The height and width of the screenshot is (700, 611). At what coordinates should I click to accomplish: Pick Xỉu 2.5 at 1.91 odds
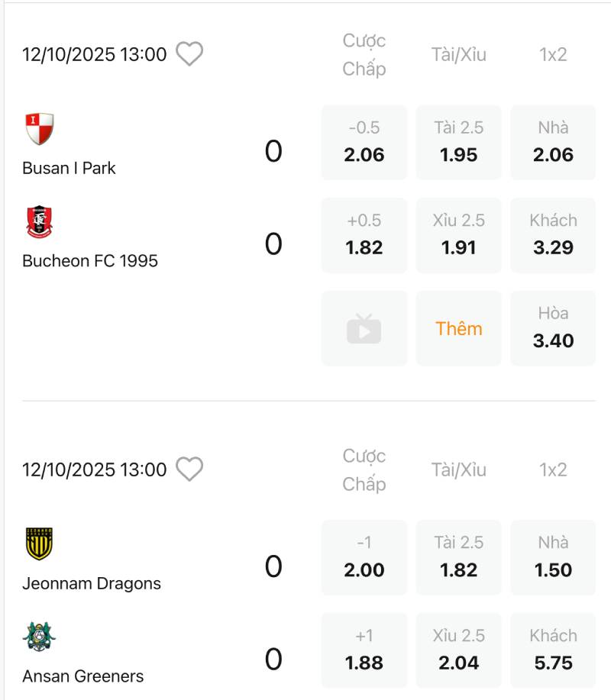(459, 235)
